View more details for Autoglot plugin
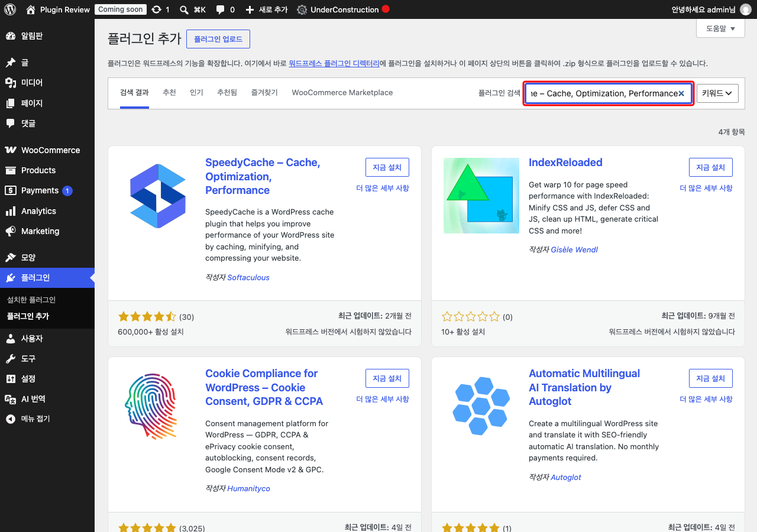 pos(706,399)
